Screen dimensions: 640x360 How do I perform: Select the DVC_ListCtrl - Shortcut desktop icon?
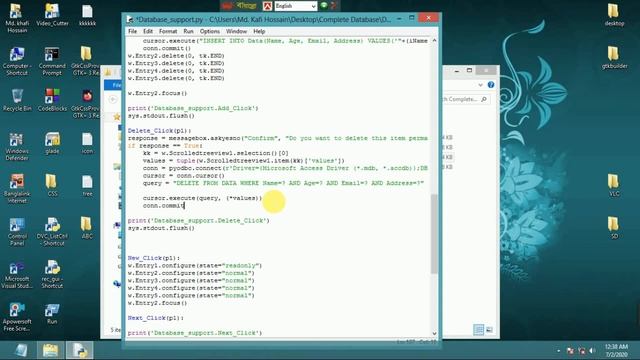(x=52, y=231)
